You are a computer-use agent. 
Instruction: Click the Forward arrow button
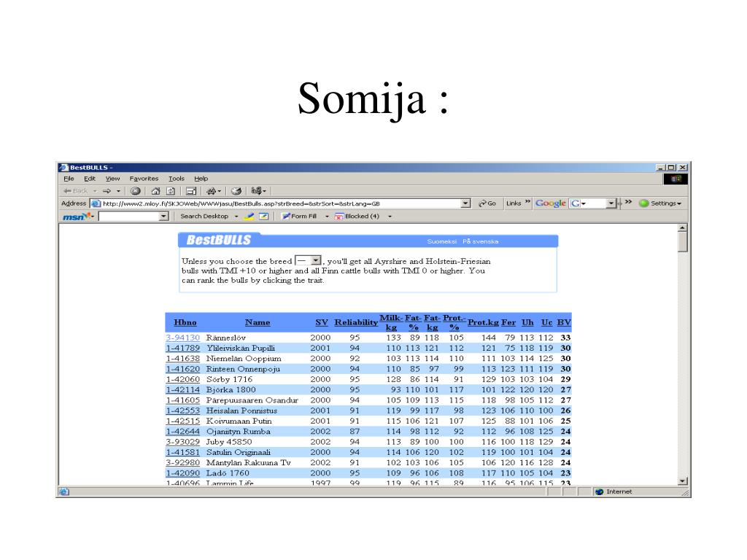pos(107,191)
